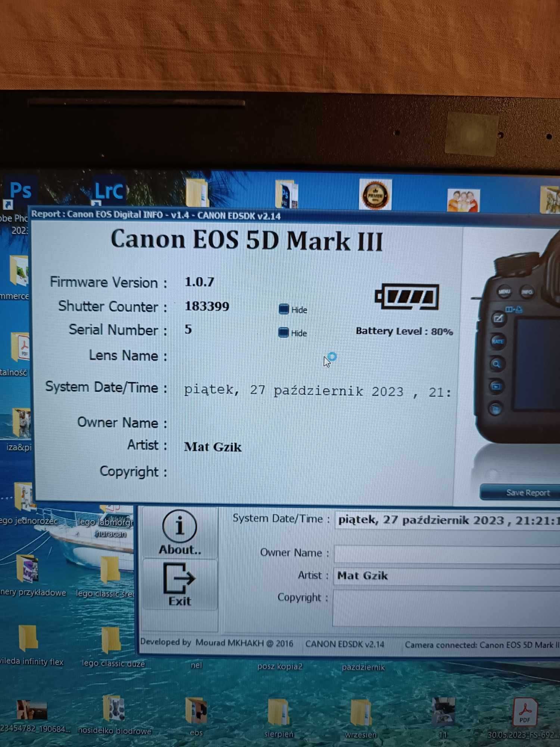Tick the Hide checkbox beside Shutter Counter
This screenshot has height=747, width=560.
click(x=283, y=309)
